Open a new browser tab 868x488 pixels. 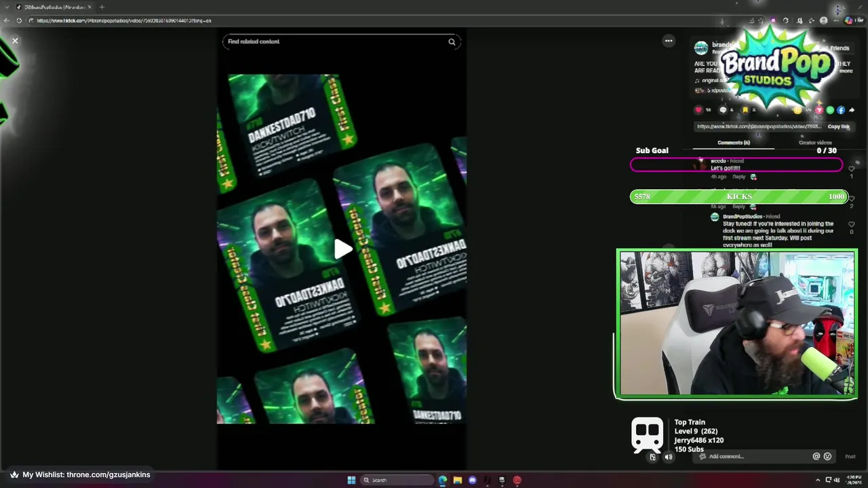pos(102,7)
